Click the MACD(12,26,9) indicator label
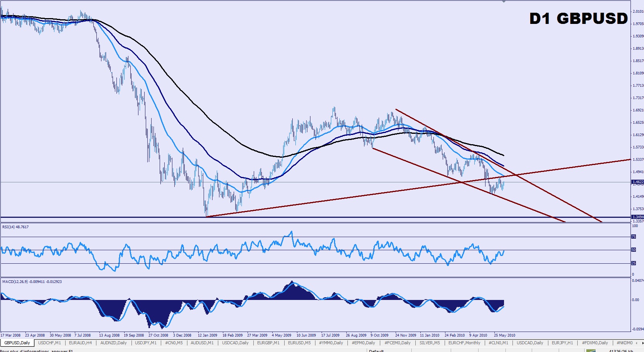 pos(32,281)
